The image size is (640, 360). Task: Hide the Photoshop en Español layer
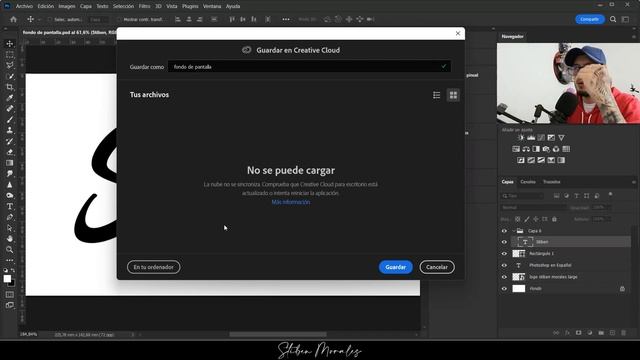pos(504,265)
